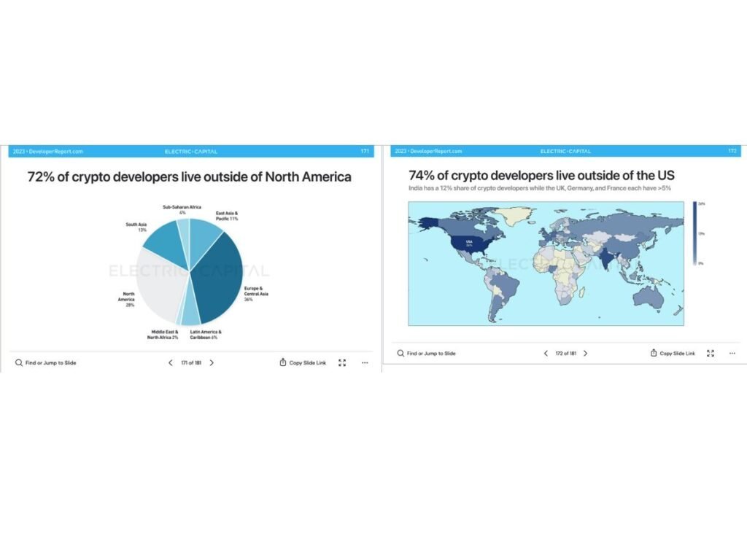Viewport: 747px width, 560px height.
Task: Select the North America pie slice
Action: (x=157, y=292)
